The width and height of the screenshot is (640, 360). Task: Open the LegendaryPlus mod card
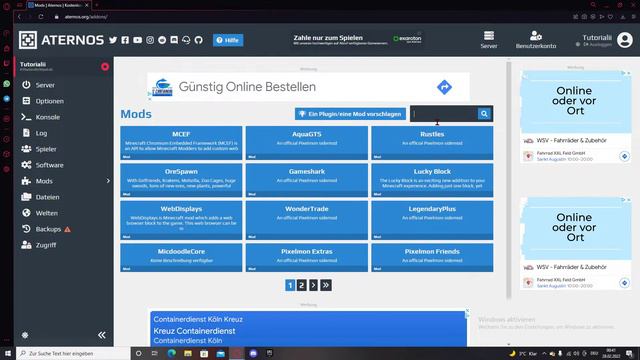point(432,220)
